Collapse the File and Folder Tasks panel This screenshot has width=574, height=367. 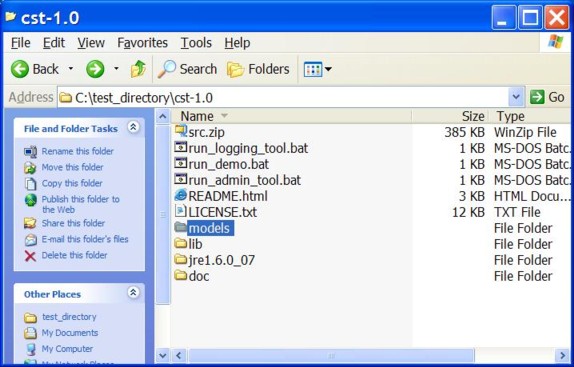(133, 127)
